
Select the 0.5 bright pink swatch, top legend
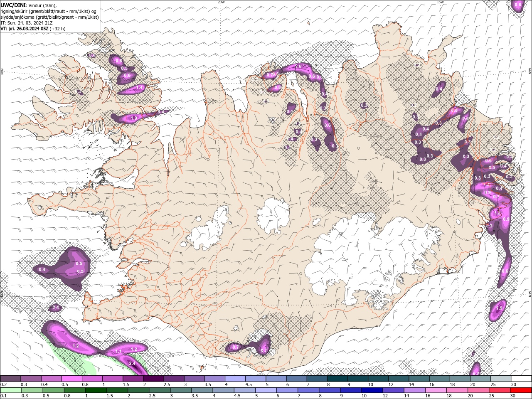(72, 379)
